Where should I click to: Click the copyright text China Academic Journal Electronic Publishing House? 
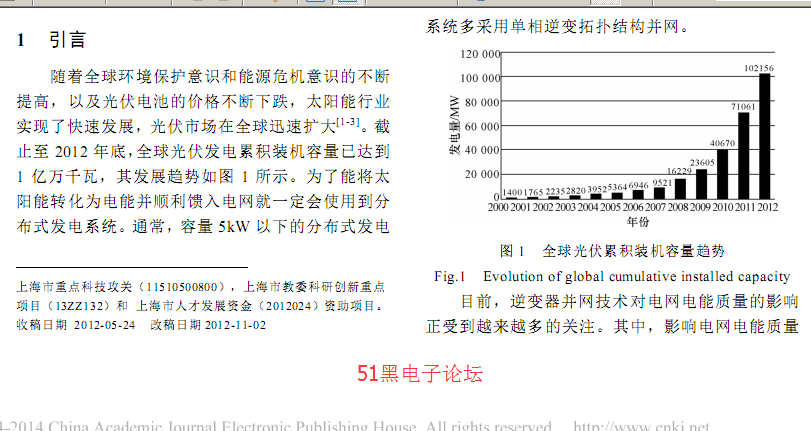click(232, 426)
